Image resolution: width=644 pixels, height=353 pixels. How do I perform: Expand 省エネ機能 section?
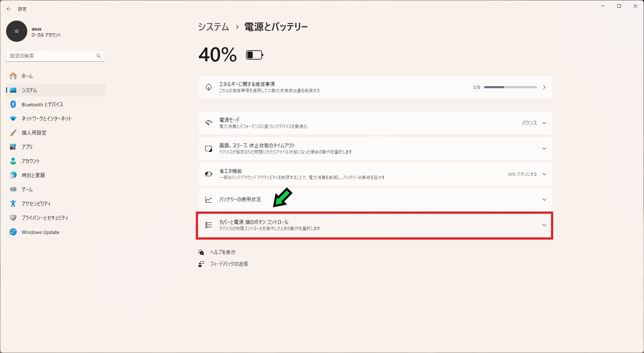pos(544,174)
